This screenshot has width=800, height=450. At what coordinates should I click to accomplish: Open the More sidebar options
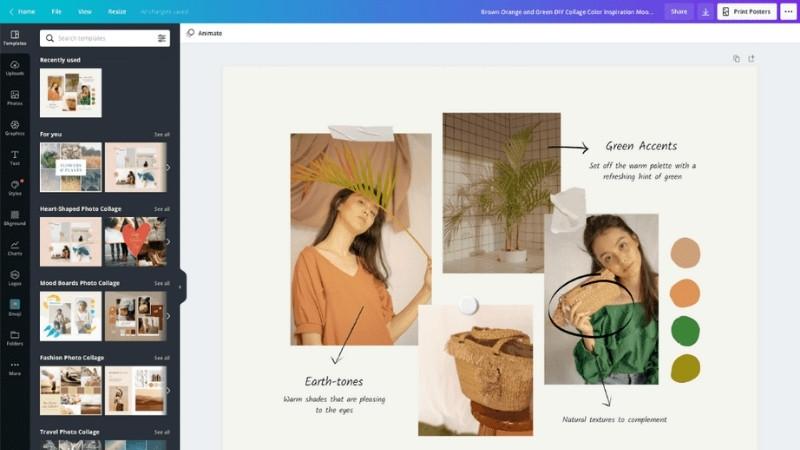(x=15, y=368)
